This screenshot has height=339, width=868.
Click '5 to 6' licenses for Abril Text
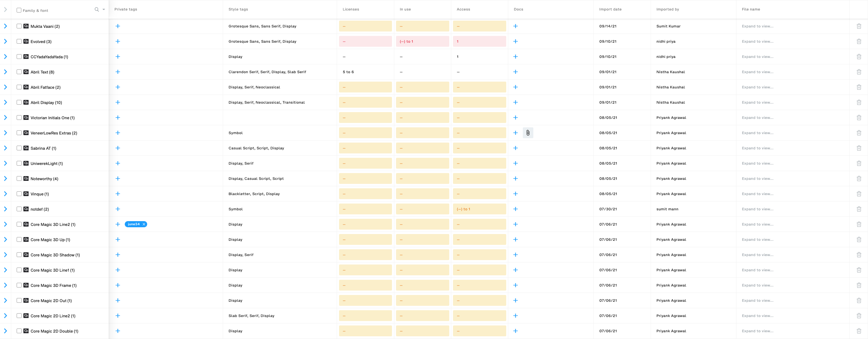tap(348, 72)
